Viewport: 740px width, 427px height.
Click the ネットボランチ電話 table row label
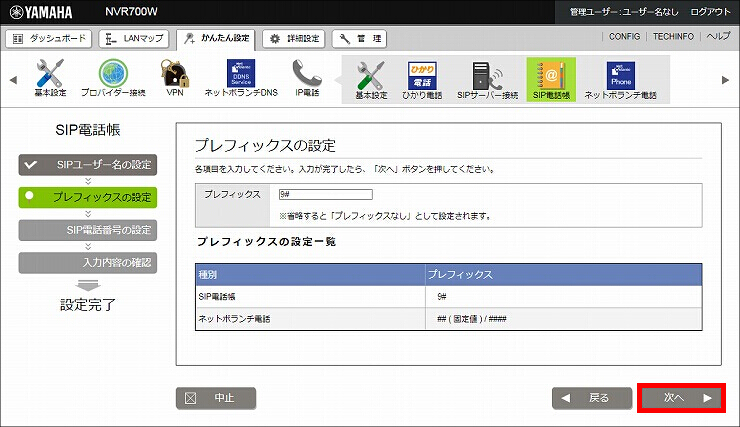click(x=234, y=319)
